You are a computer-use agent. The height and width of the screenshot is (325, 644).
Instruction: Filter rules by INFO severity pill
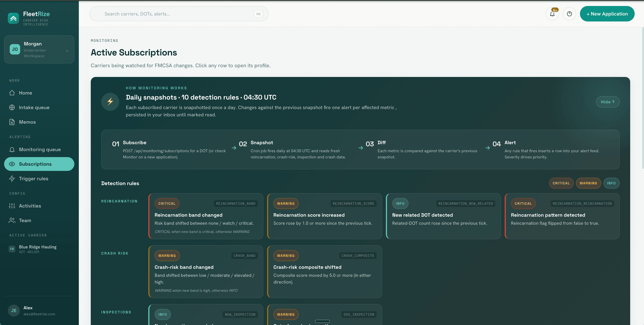(x=611, y=183)
